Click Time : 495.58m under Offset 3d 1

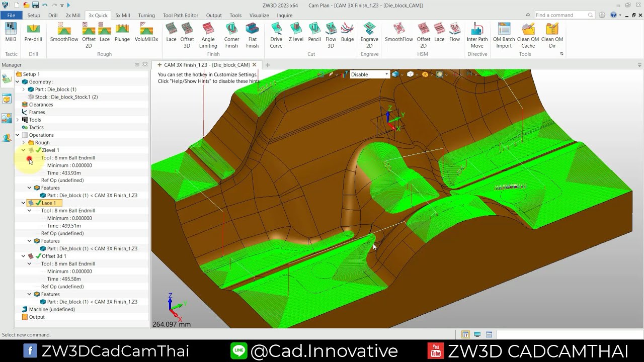64,279
